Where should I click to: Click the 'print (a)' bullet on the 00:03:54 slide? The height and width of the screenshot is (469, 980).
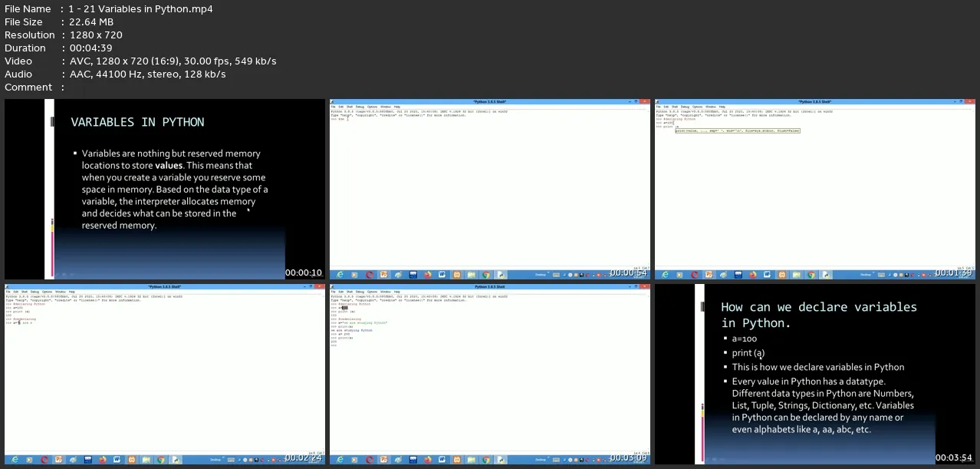(x=748, y=353)
